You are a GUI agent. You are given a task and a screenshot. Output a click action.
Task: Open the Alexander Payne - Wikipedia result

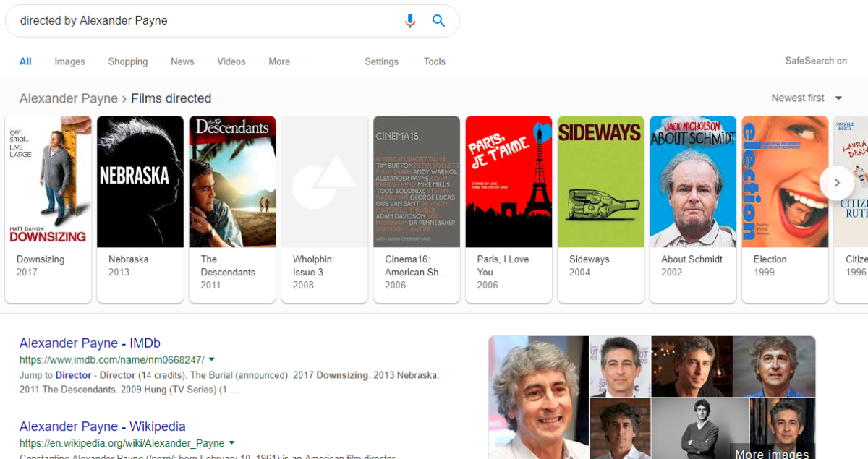[103, 426]
